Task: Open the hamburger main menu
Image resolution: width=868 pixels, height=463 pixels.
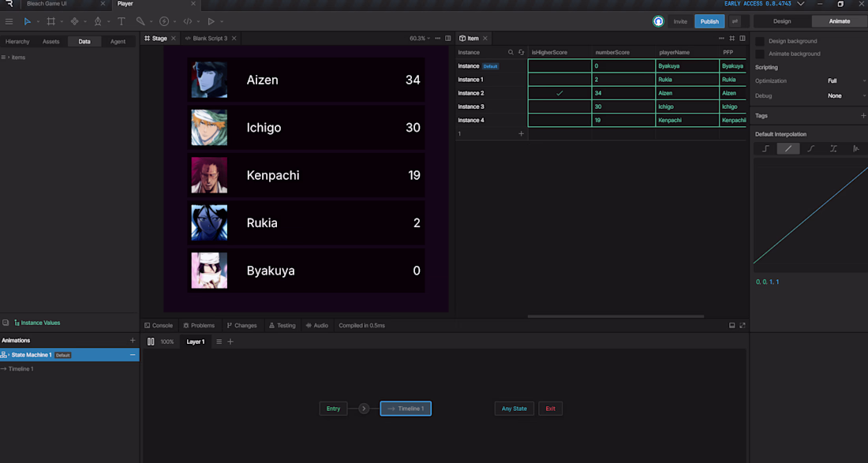Action: (9, 21)
